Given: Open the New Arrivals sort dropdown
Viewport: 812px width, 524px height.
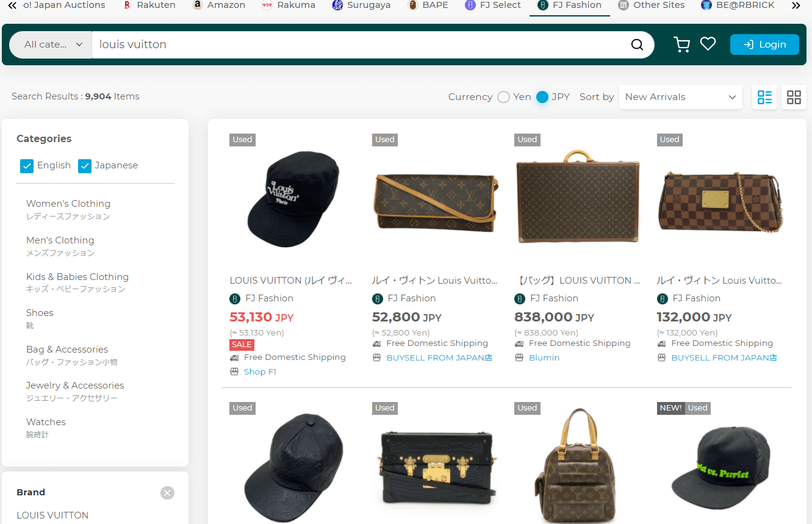Looking at the screenshot, I should 680,97.
